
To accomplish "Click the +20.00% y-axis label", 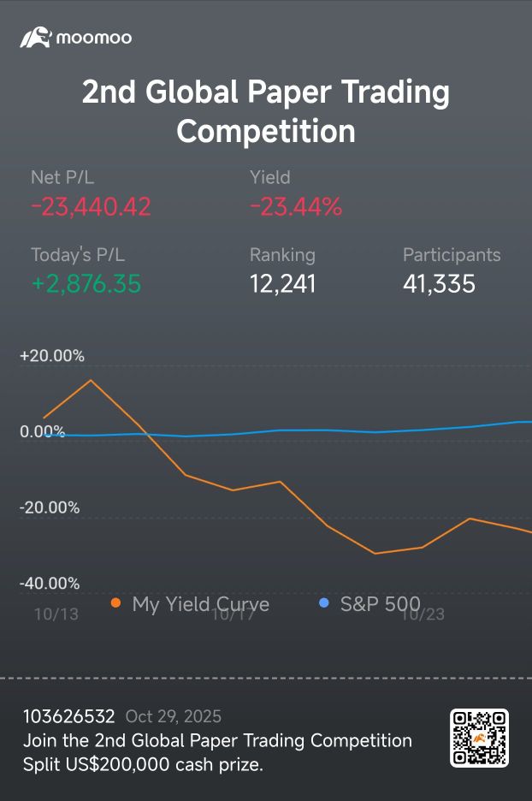I will pos(52,356).
